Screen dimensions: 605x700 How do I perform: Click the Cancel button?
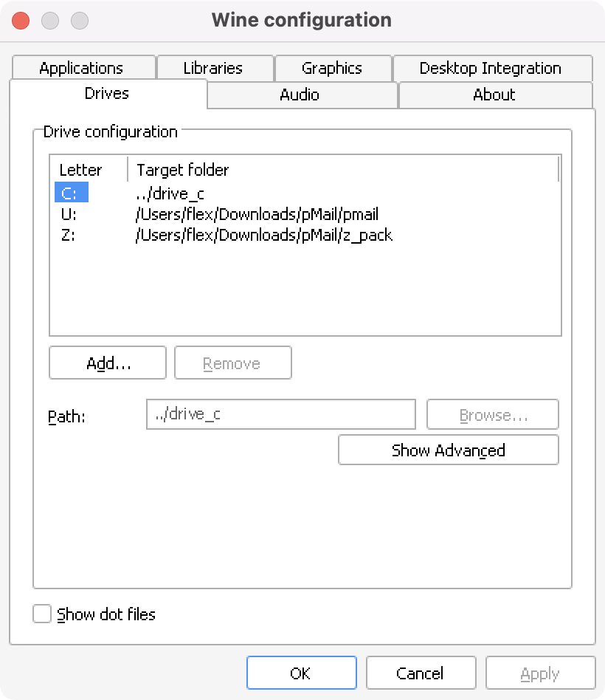(421, 673)
